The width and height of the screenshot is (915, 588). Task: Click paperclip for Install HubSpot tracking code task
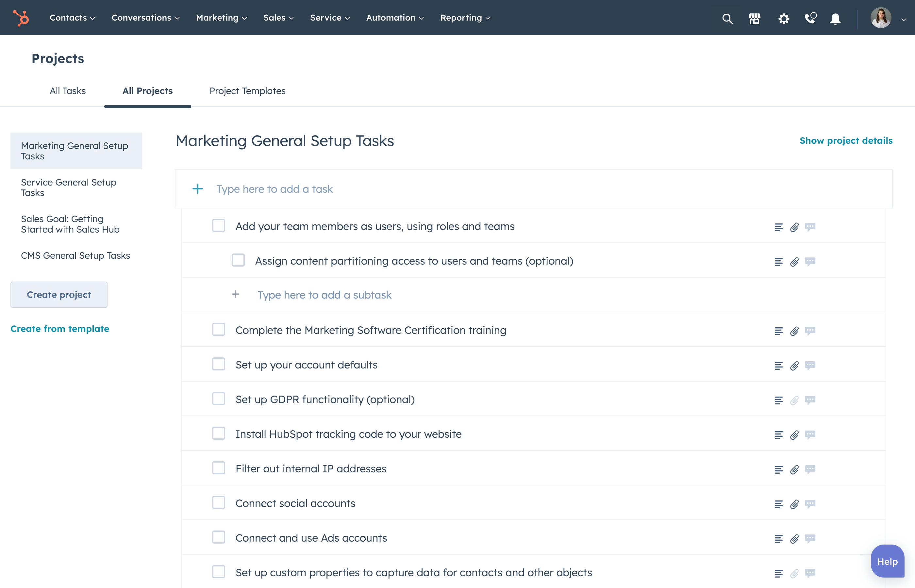click(794, 434)
